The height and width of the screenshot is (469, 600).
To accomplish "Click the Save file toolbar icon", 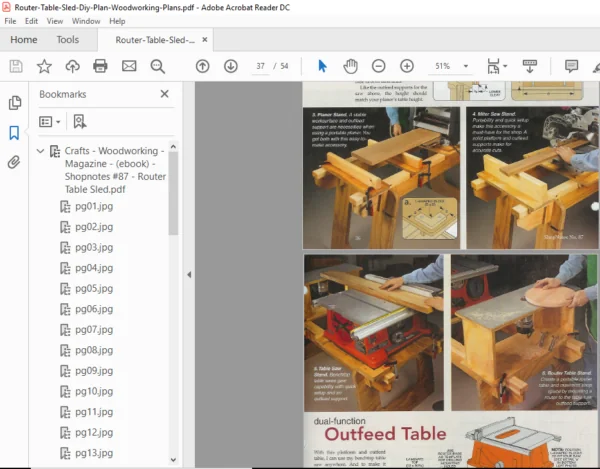I will pos(16,66).
